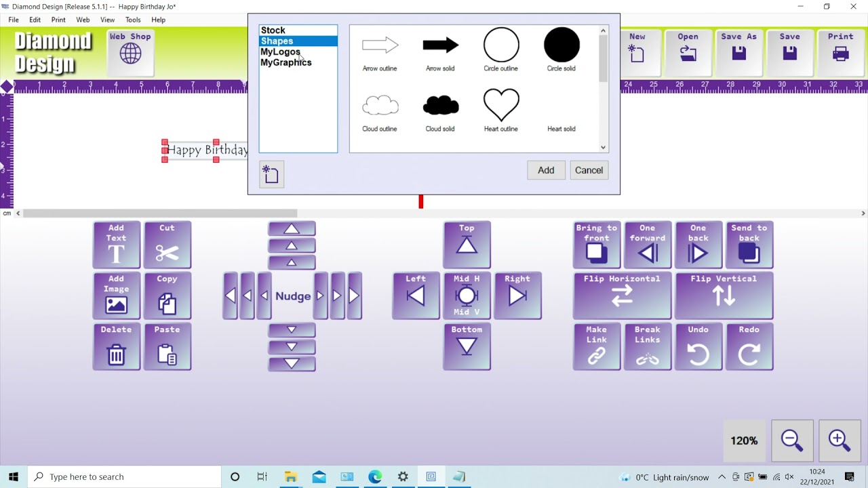Open the Add Image tool
Viewport: 868px width, 488px height.
(117, 296)
